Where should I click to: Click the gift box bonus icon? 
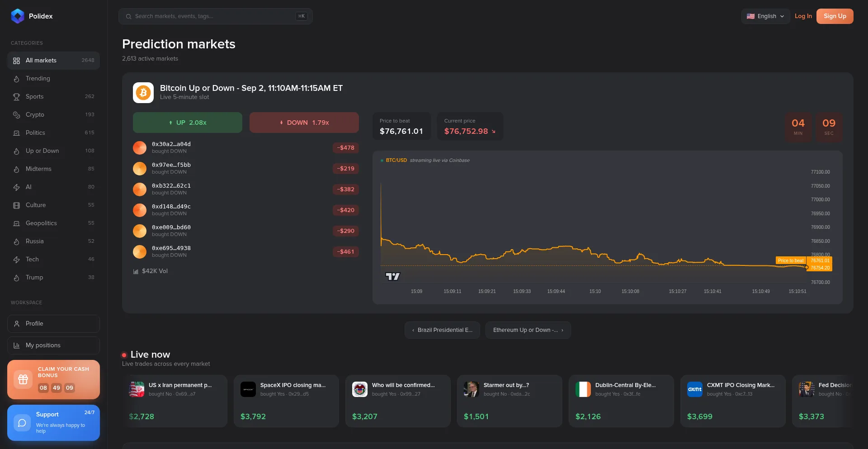(x=23, y=379)
